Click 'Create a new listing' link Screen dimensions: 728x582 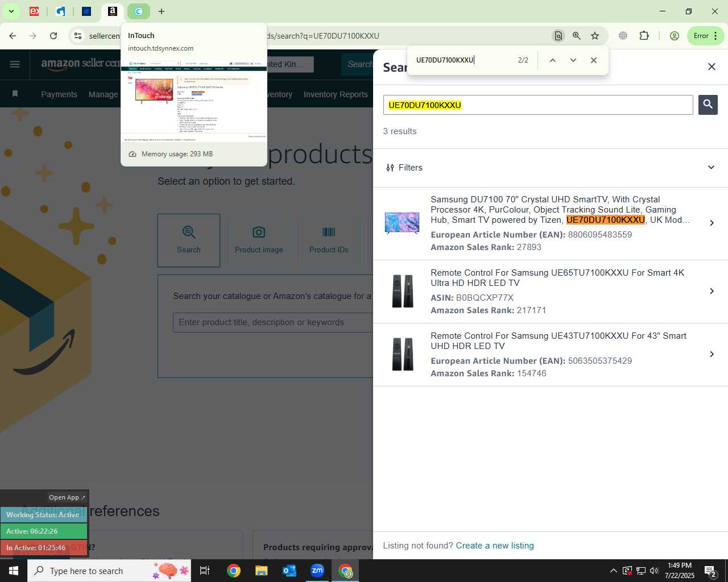(x=495, y=546)
